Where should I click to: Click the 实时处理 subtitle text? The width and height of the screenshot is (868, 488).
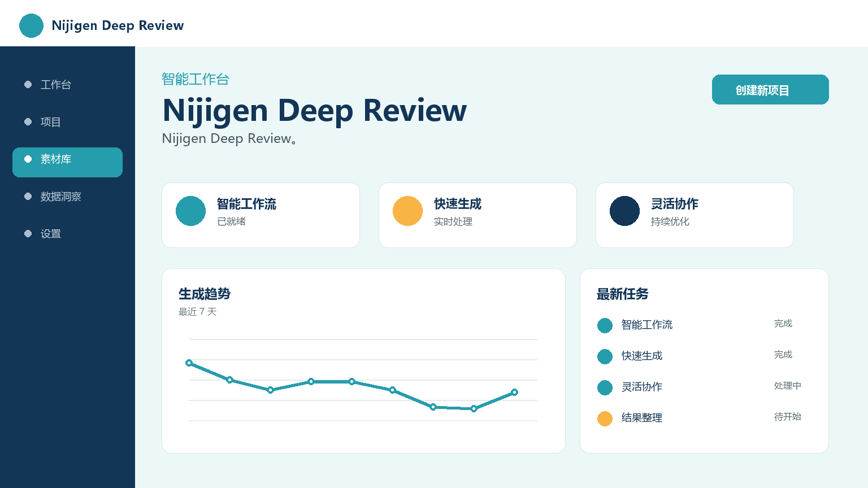(x=453, y=221)
